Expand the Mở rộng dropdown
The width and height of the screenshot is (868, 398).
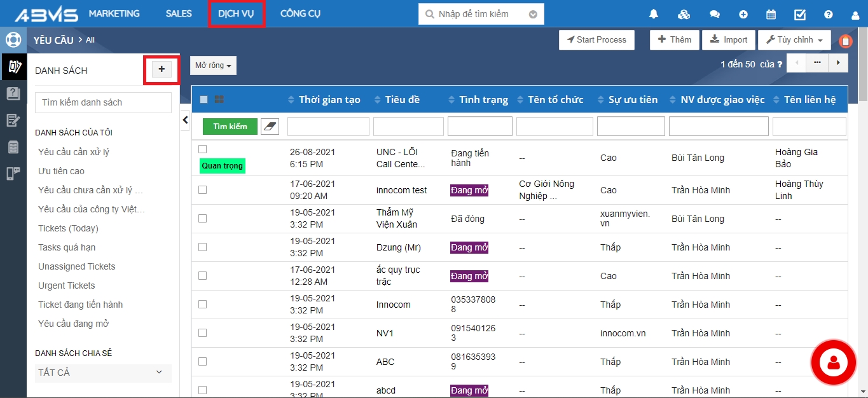[213, 65]
